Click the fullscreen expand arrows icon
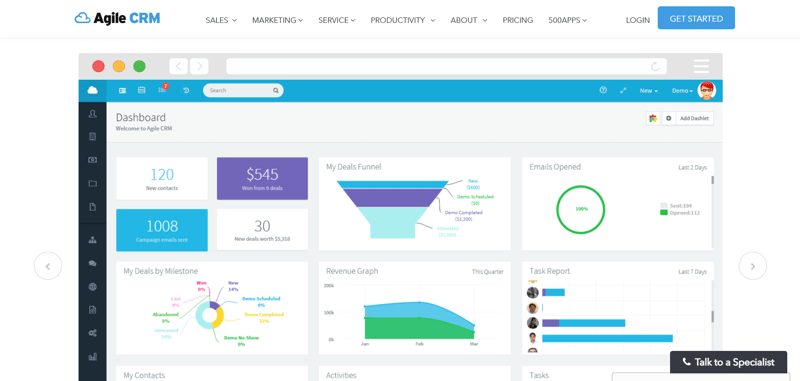Image resolution: width=800 pixels, height=381 pixels. [x=623, y=90]
